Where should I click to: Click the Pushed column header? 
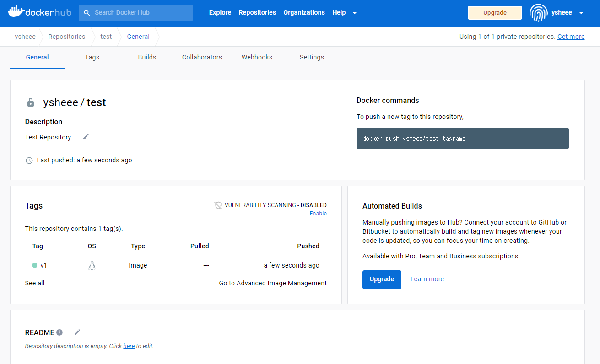pos(308,246)
